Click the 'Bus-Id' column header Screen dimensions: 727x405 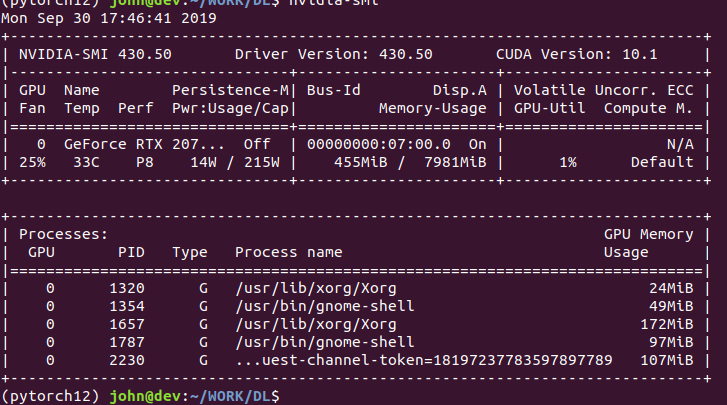pos(333,90)
